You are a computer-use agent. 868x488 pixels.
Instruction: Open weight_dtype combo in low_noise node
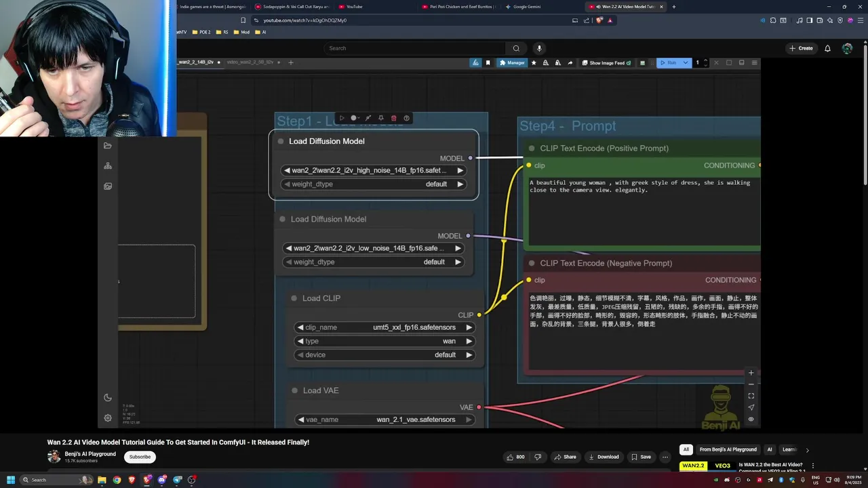click(373, 262)
